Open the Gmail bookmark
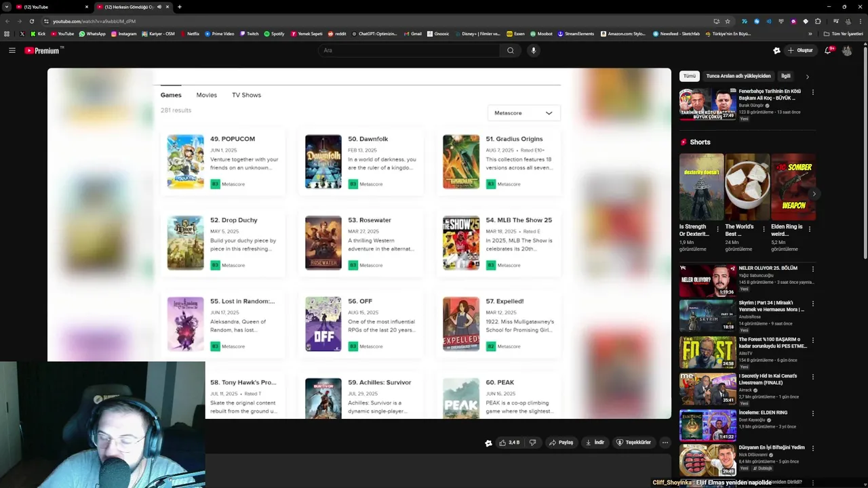 412,33
